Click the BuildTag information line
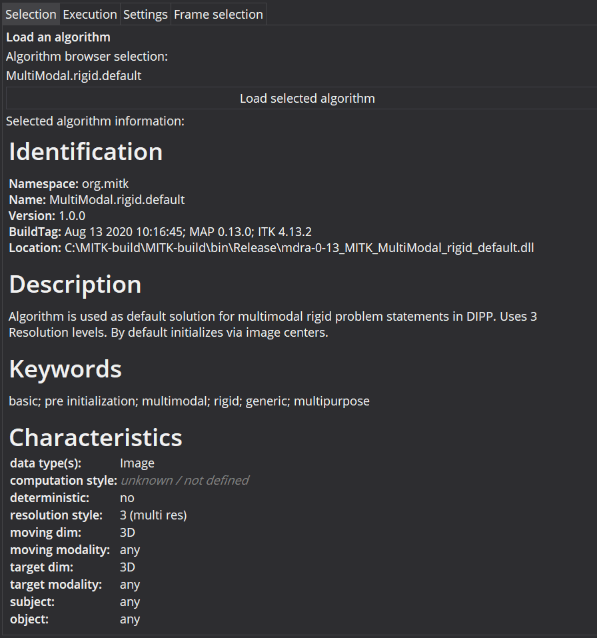Screen dimensions: 597x639 pos(160,232)
